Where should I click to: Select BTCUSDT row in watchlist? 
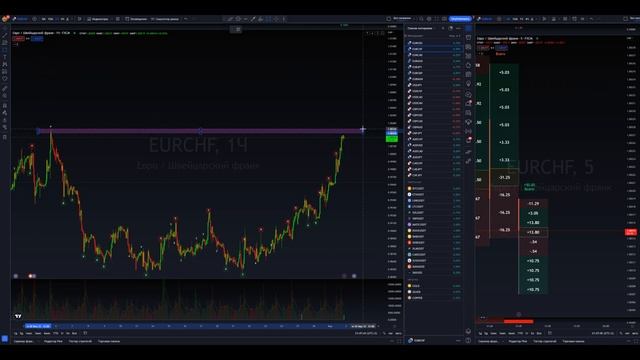click(x=433, y=189)
